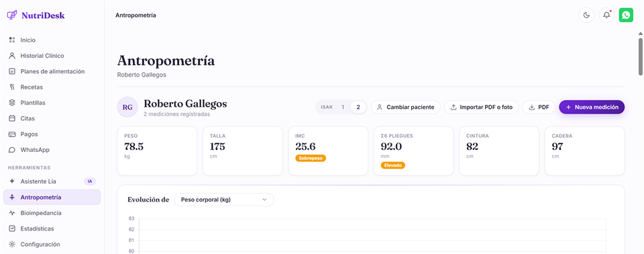Viewport: 644px width, 254px height.
Task: Click the Σ6 Pliegues value 92.0
Action: click(x=391, y=146)
